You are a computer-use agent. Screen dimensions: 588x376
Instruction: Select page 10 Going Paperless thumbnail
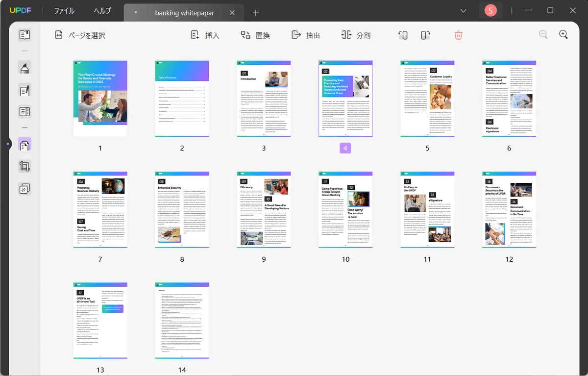(x=345, y=209)
